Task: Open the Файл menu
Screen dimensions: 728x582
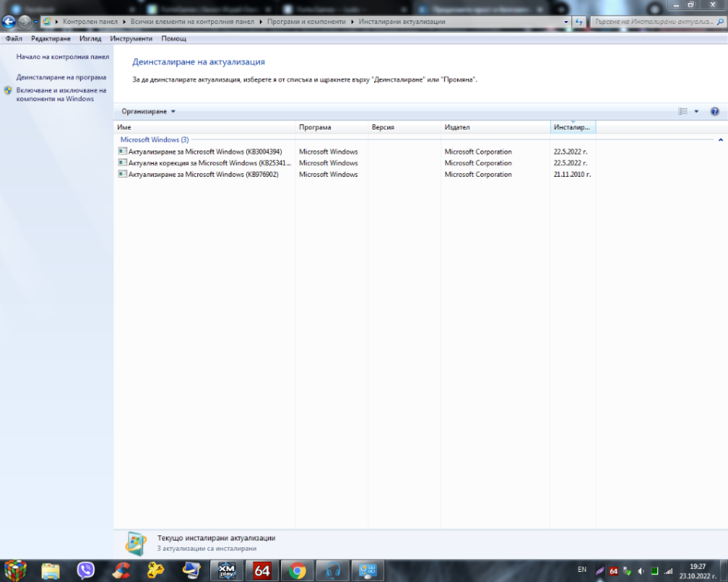Action: pos(14,39)
